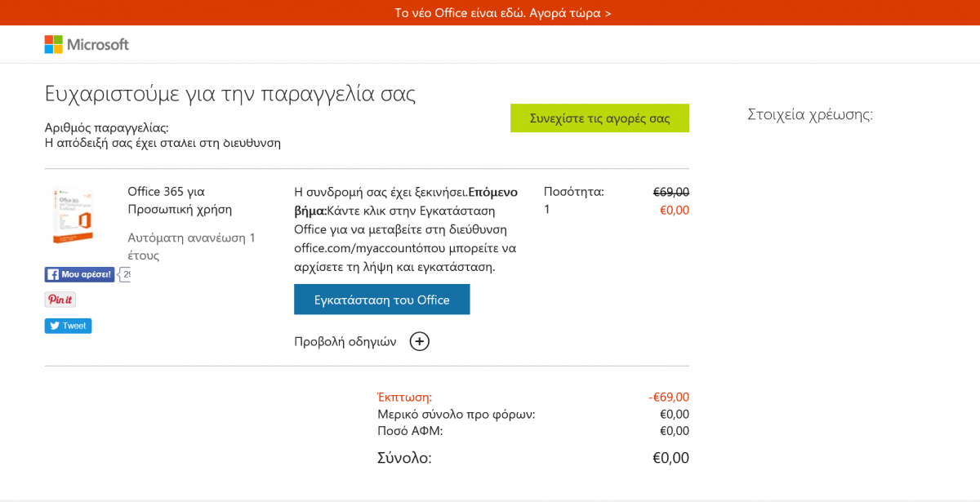Click the blue 'Εγκατάσταση του Office' button
The height and width of the screenshot is (502, 980).
382,300
